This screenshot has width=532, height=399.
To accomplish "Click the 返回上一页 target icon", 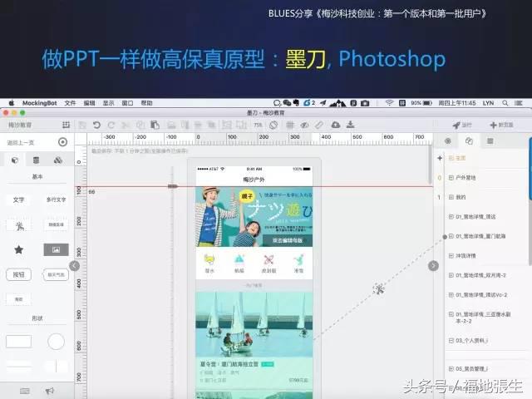I will tap(63, 142).
